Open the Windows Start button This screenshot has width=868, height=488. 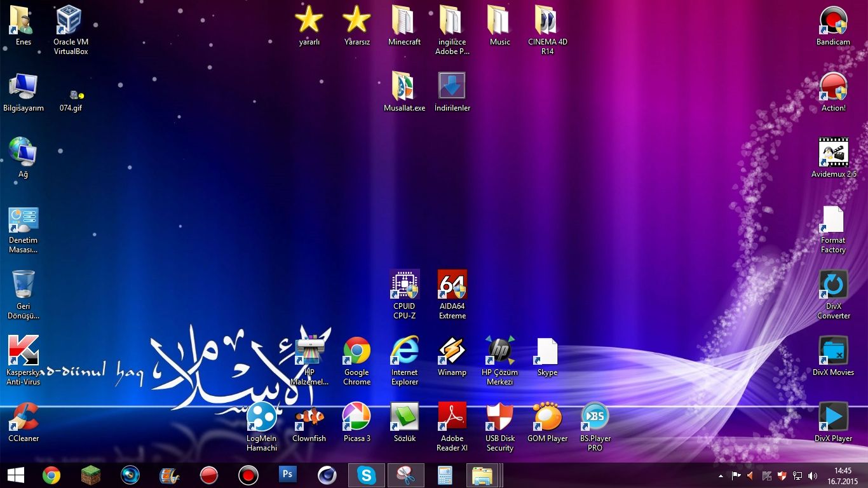click(x=16, y=475)
